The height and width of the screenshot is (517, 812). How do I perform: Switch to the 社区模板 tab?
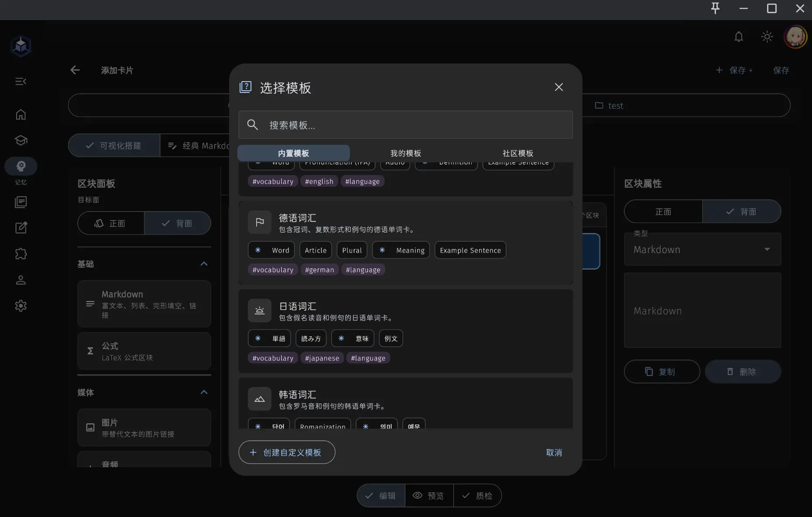[x=517, y=153]
